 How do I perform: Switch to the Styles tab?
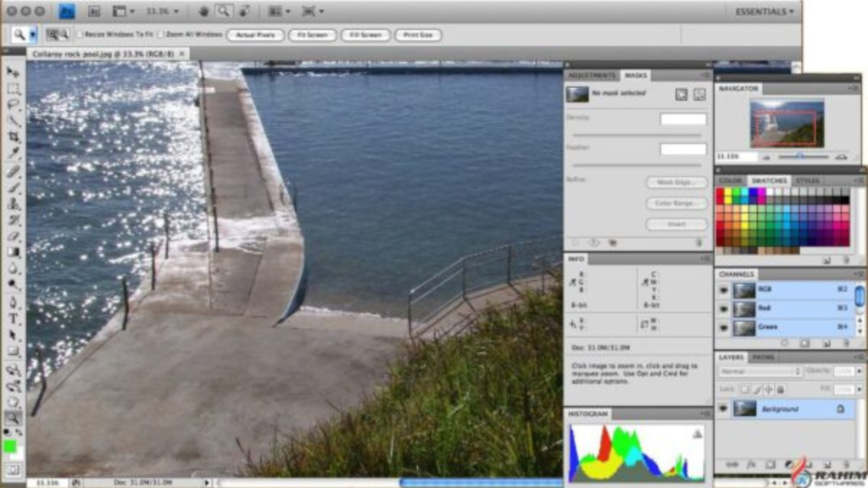[807, 180]
